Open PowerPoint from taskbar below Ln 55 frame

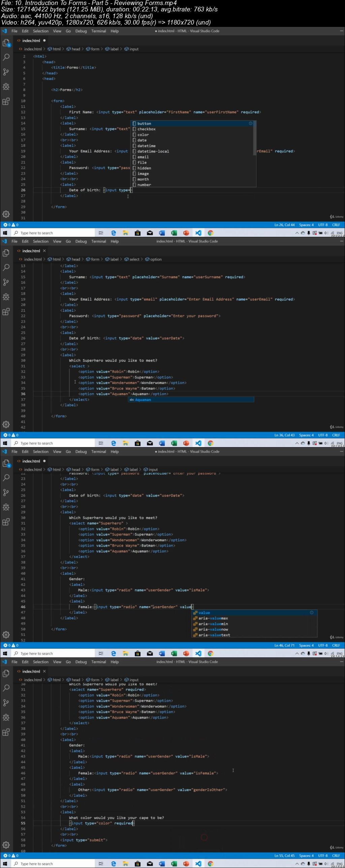pos(186,864)
